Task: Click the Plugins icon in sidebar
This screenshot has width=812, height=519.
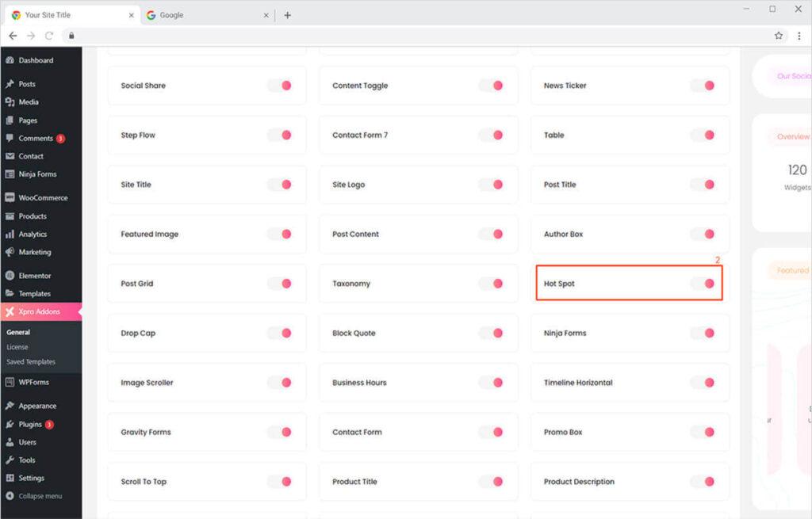Action: click(10, 425)
